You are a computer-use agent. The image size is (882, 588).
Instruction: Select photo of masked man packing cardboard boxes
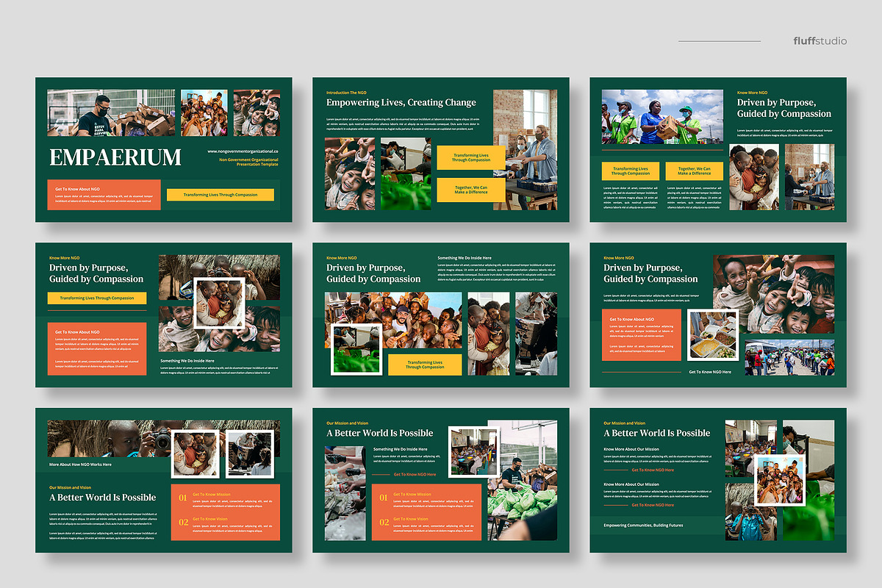(x=111, y=112)
